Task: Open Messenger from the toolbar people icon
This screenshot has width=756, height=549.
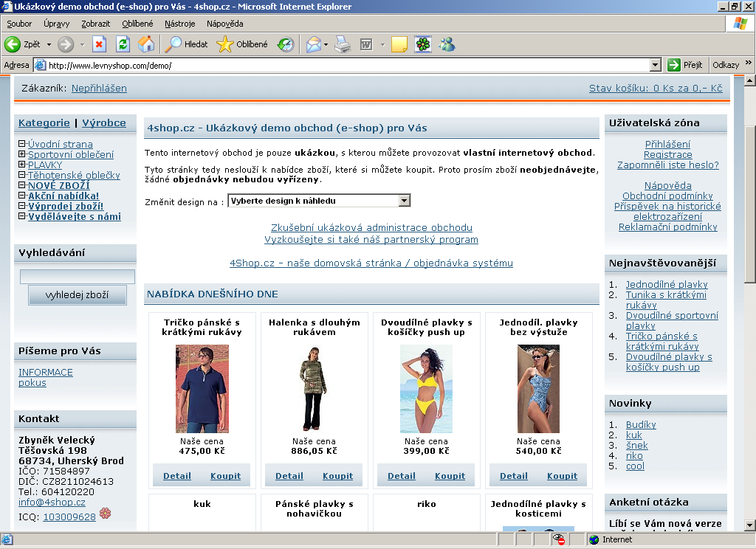Action: (447, 44)
